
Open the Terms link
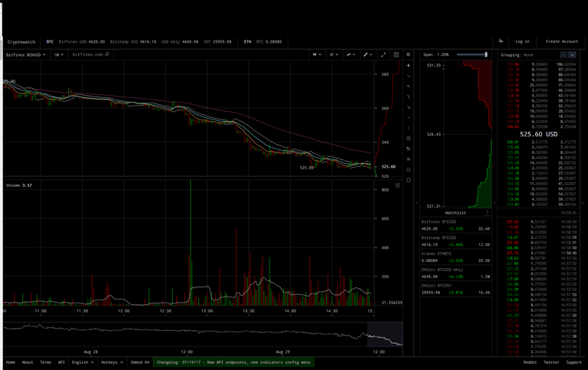45,362
